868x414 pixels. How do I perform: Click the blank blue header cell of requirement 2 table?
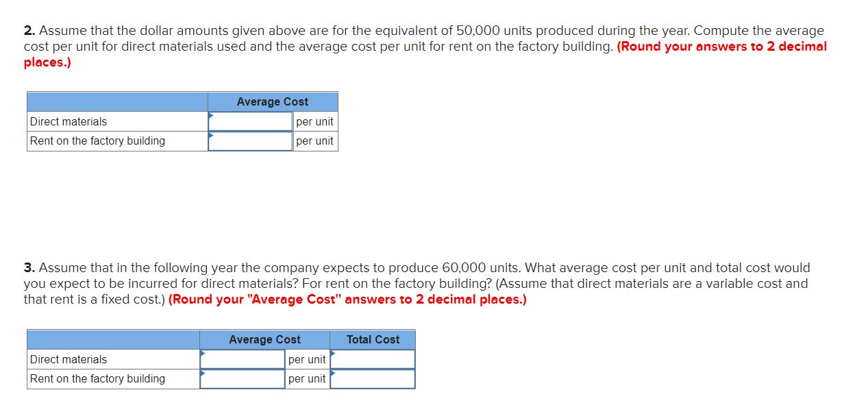116,101
